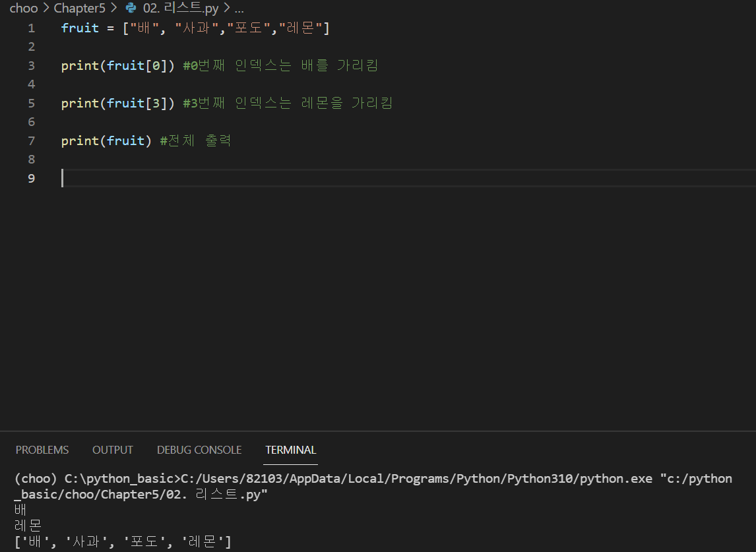Click terminal prompt '(choo) C:\python_basic>'
The width and height of the screenshot is (756, 552).
(98, 478)
